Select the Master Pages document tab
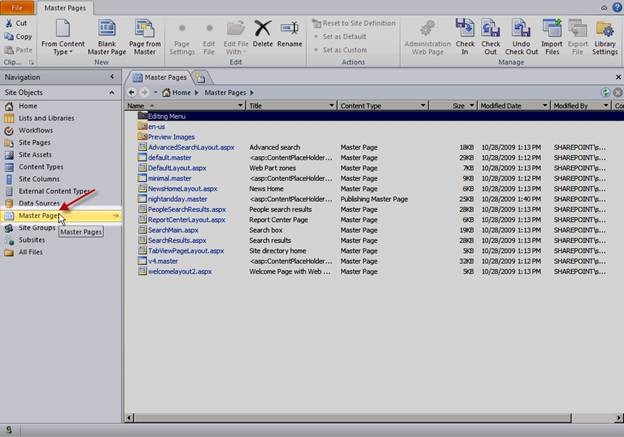 [x=160, y=77]
